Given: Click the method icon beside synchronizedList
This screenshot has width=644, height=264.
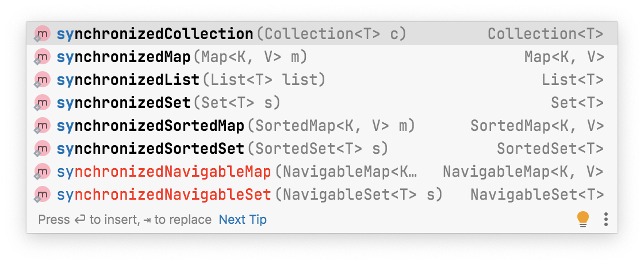Looking at the screenshot, I should point(43,80).
